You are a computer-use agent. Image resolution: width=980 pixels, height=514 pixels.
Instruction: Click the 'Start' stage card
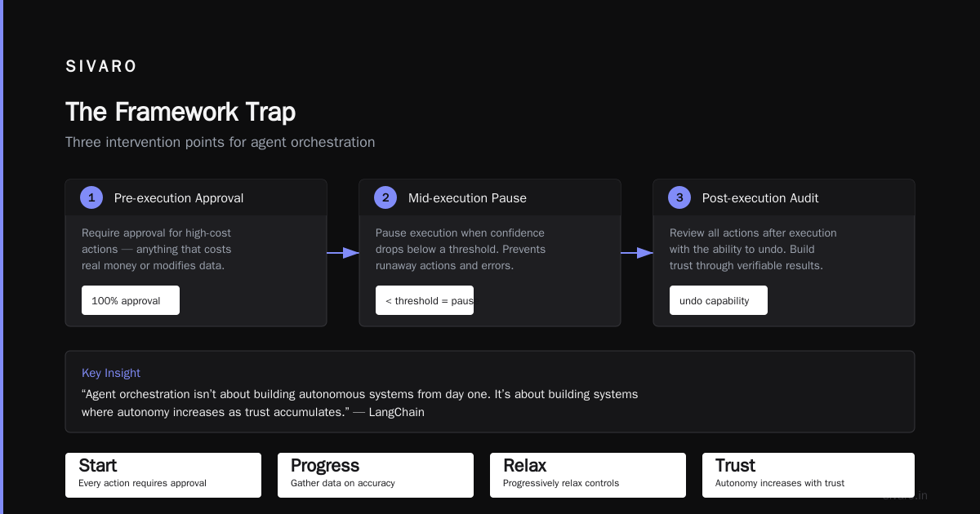[x=163, y=475]
